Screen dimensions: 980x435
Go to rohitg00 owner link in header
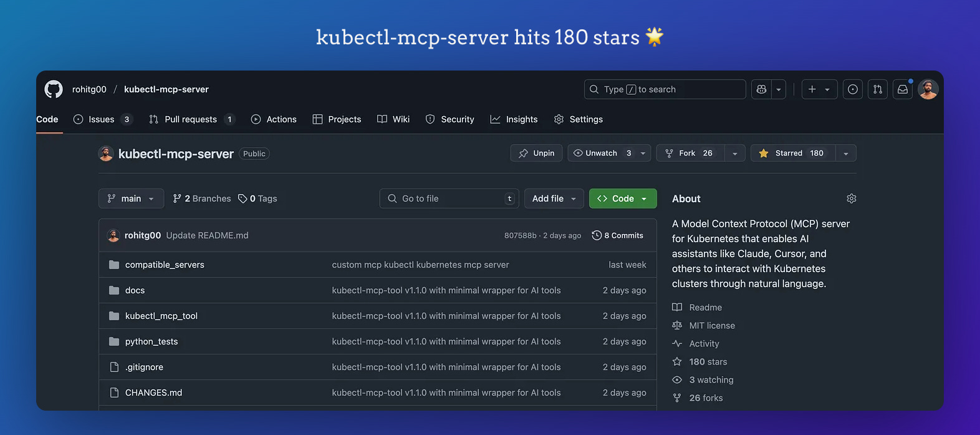89,89
